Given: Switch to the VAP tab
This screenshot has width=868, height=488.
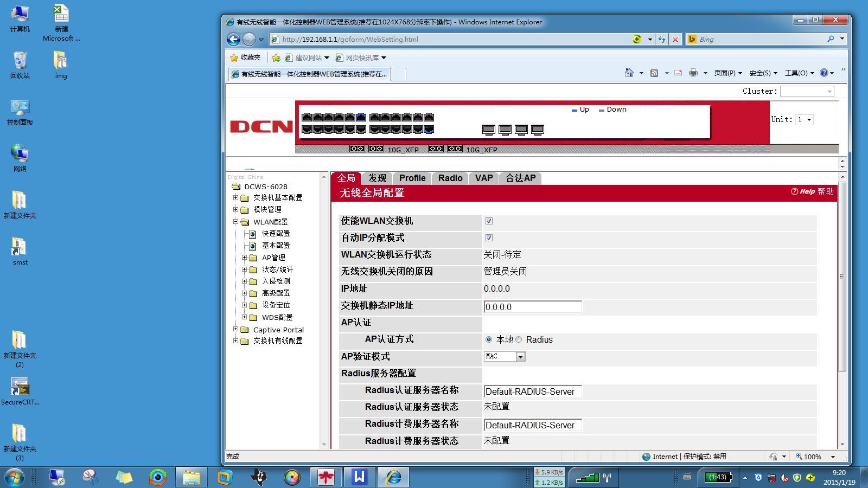Looking at the screenshot, I should [484, 178].
